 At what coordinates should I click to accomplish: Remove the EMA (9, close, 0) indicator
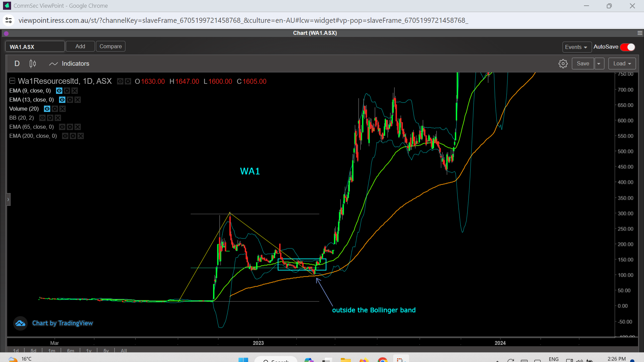[74, 90]
